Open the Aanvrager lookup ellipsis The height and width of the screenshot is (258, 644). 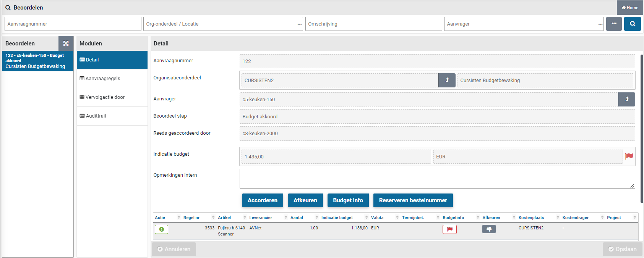[x=600, y=24]
